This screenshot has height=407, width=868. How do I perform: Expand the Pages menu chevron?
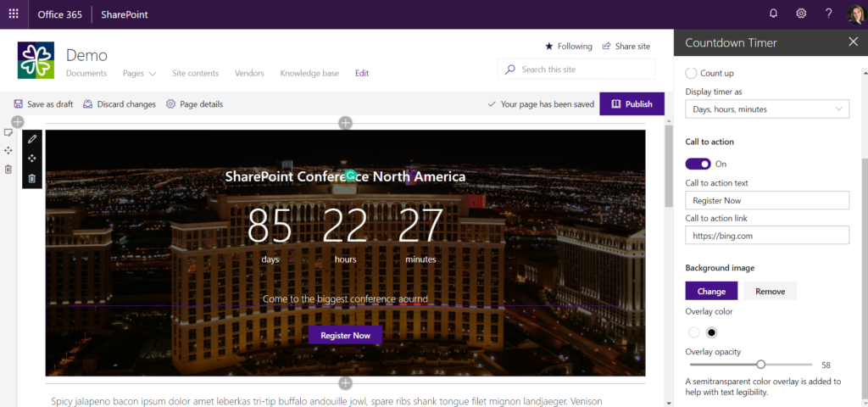[x=153, y=74]
